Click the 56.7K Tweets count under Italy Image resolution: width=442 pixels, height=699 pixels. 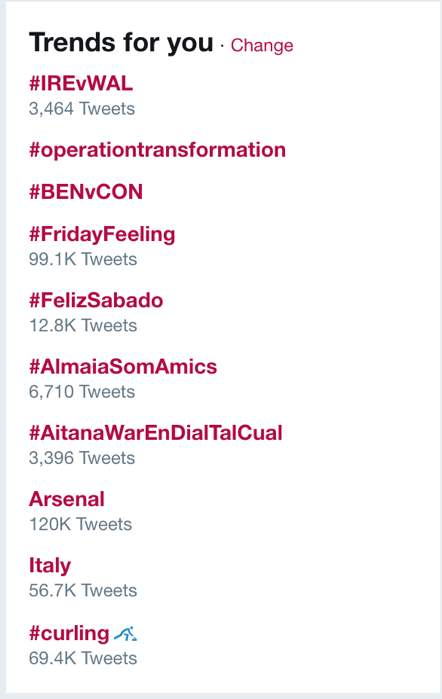[x=83, y=591]
